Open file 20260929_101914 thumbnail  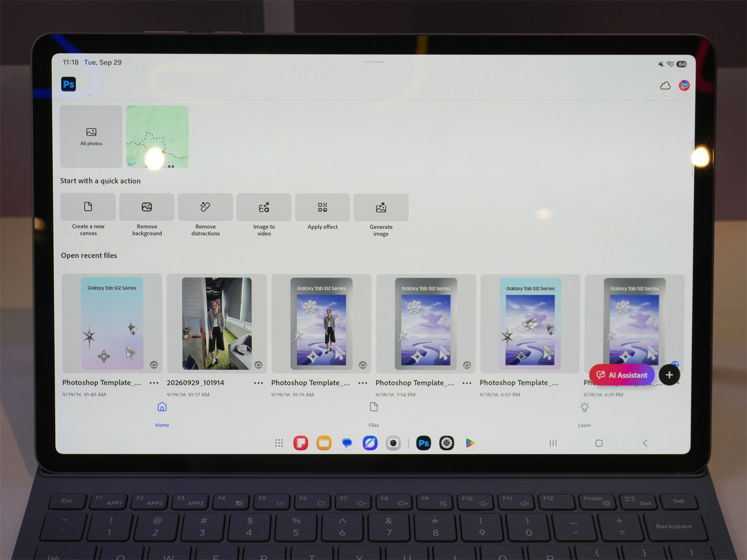tap(217, 323)
